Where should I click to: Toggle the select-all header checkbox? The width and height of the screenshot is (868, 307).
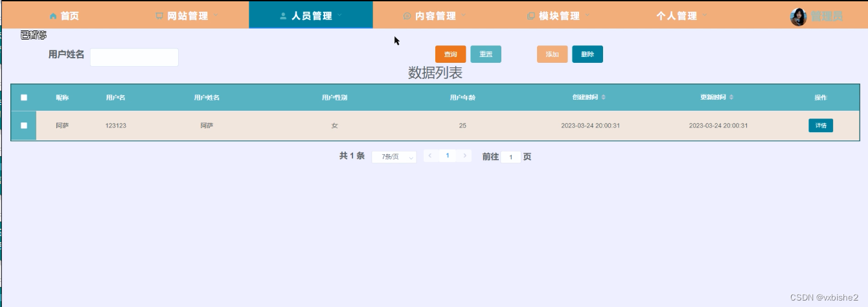coord(24,98)
